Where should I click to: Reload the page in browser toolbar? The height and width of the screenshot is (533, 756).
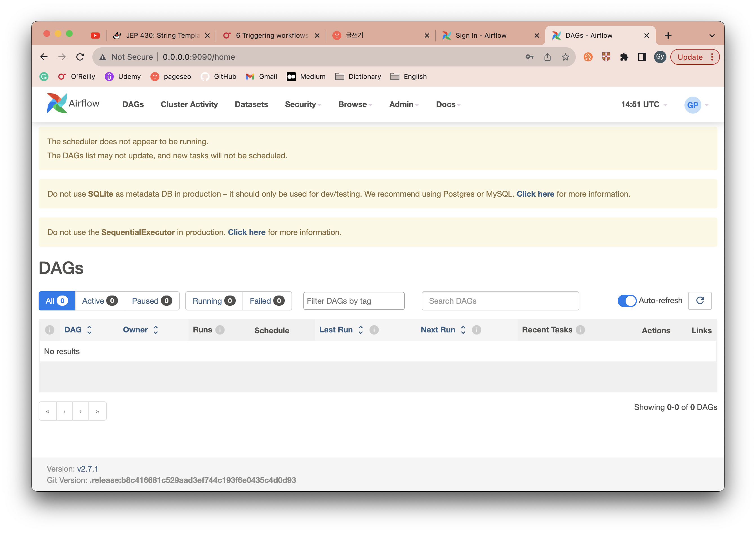pos(80,57)
